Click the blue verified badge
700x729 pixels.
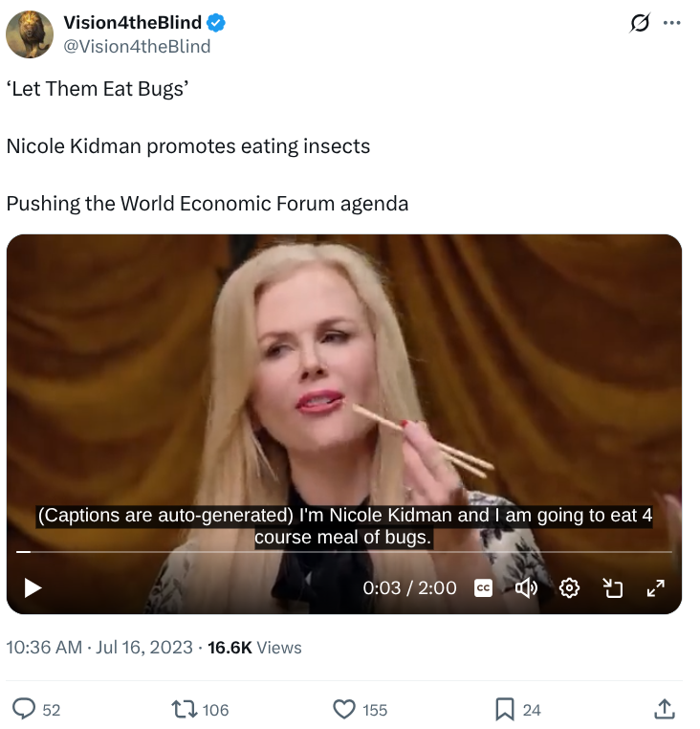(217, 23)
